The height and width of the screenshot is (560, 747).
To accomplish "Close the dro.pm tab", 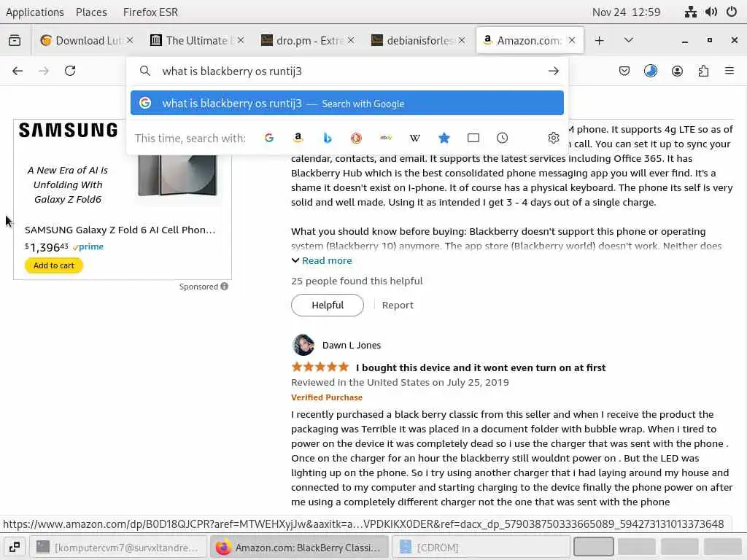I will tap(351, 41).
